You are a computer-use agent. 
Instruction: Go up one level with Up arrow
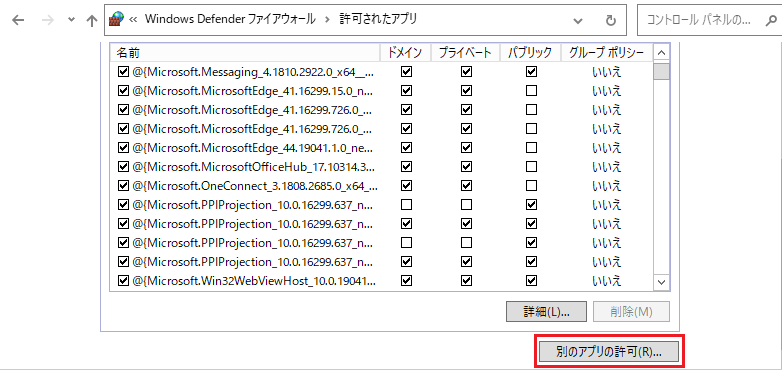(x=91, y=20)
